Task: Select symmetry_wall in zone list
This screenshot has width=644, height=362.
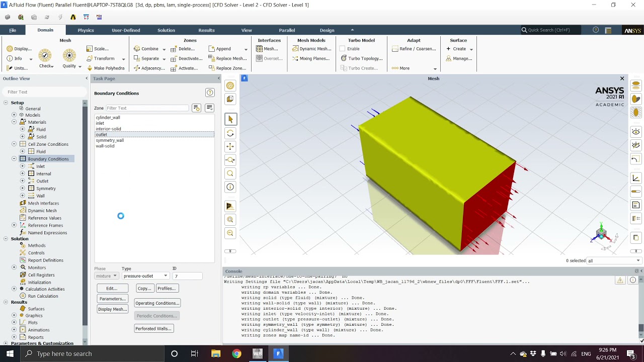Action: point(110,140)
